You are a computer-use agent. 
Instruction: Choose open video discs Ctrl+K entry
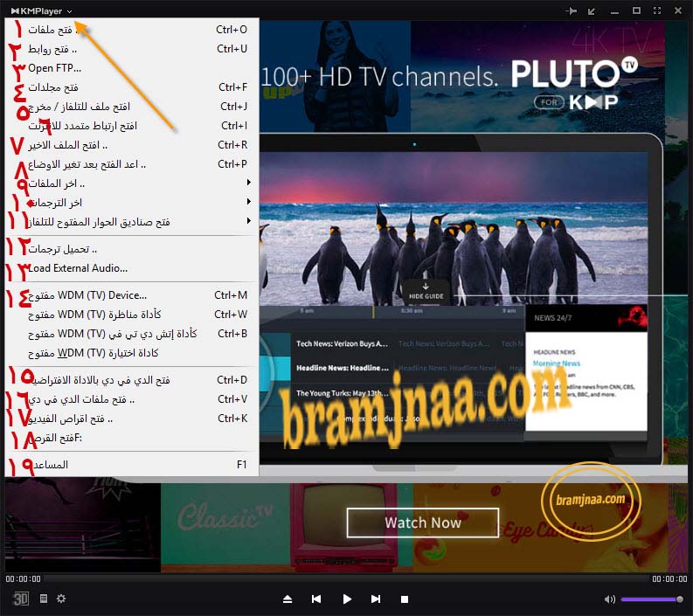132,419
